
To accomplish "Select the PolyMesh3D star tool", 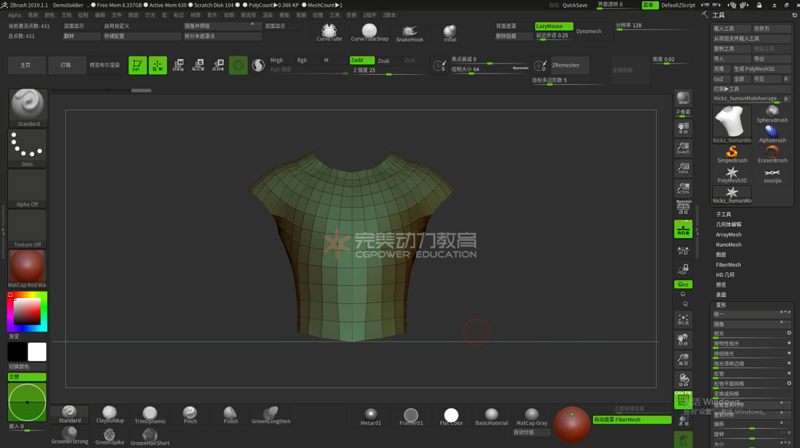I will point(732,174).
